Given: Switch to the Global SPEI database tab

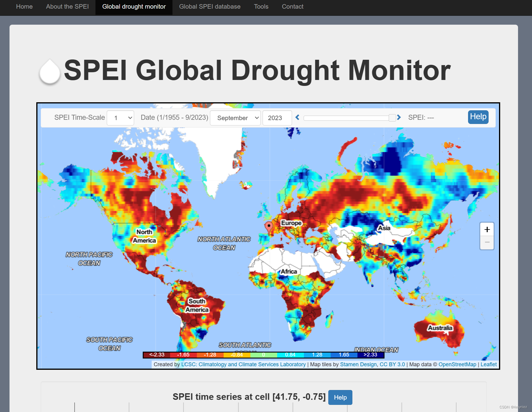Looking at the screenshot, I should [210, 6].
